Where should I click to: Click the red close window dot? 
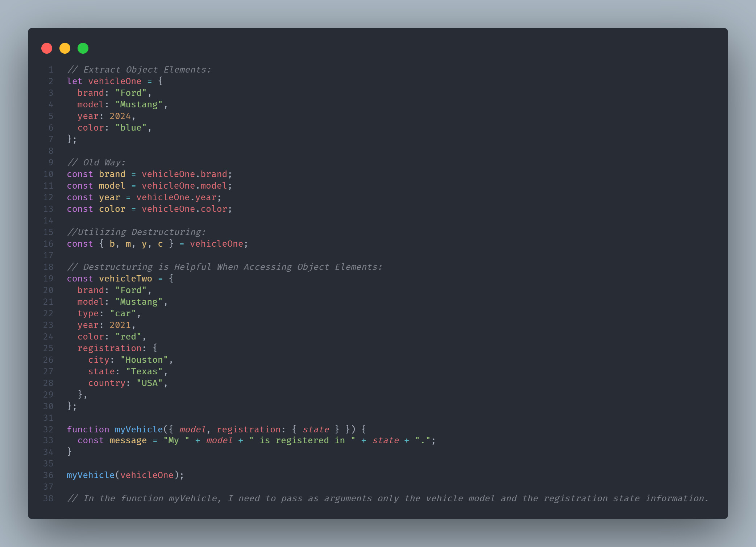(x=47, y=48)
